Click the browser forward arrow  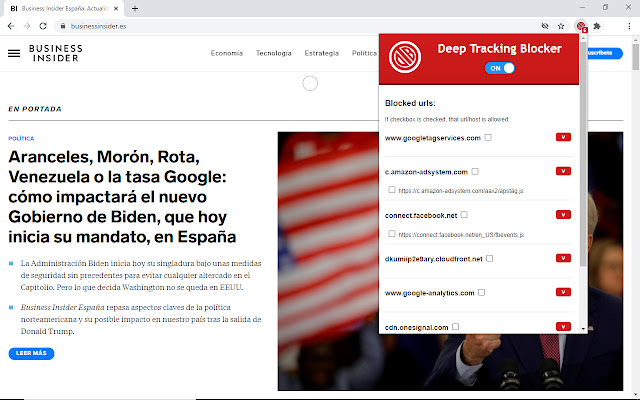pos(27,26)
